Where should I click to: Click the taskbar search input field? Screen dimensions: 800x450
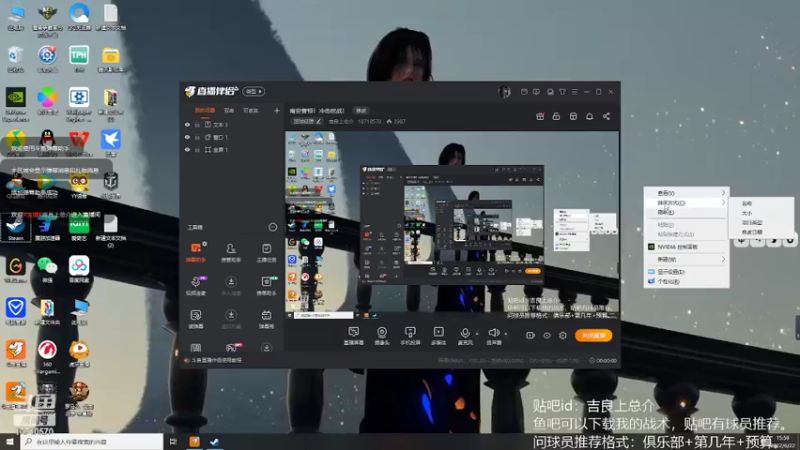pos(92,441)
